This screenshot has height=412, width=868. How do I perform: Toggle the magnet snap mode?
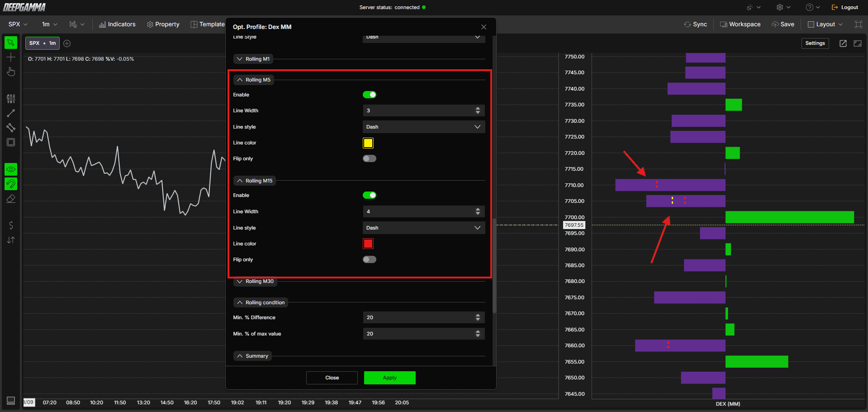coord(11,184)
